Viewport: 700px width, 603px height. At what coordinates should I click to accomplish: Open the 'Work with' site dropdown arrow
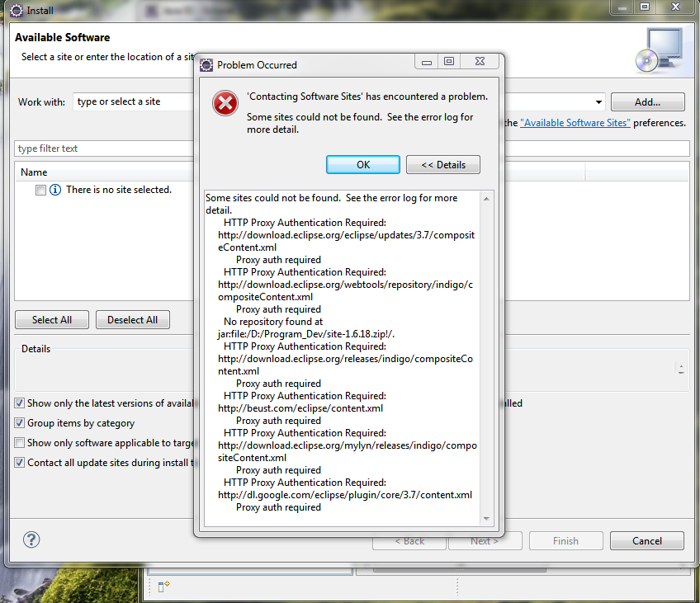598,102
